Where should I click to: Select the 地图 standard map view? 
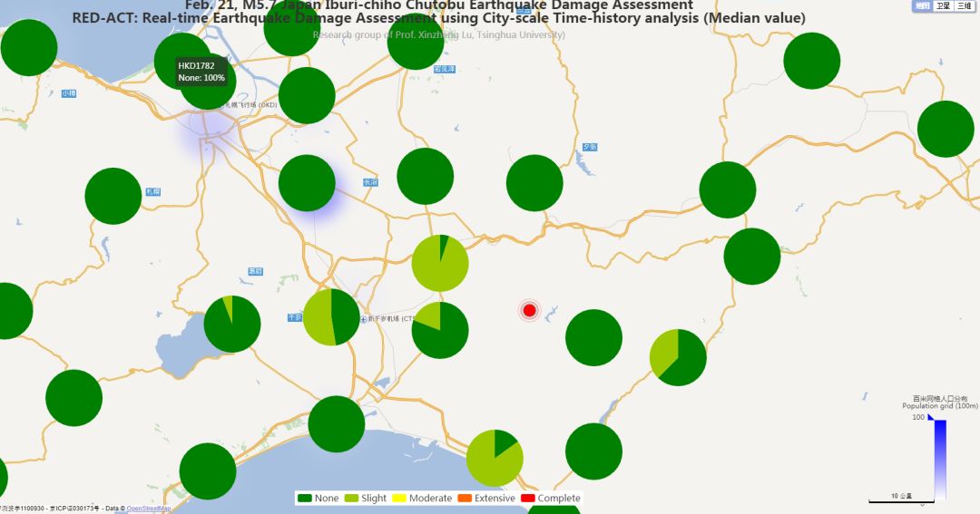pyautogui.click(x=922, y=6)
